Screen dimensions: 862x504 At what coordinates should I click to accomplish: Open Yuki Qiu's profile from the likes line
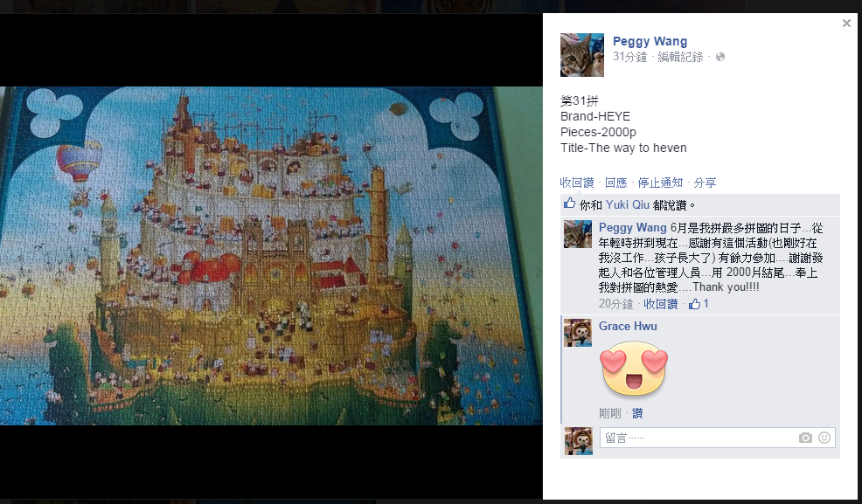tap(627, 204)
